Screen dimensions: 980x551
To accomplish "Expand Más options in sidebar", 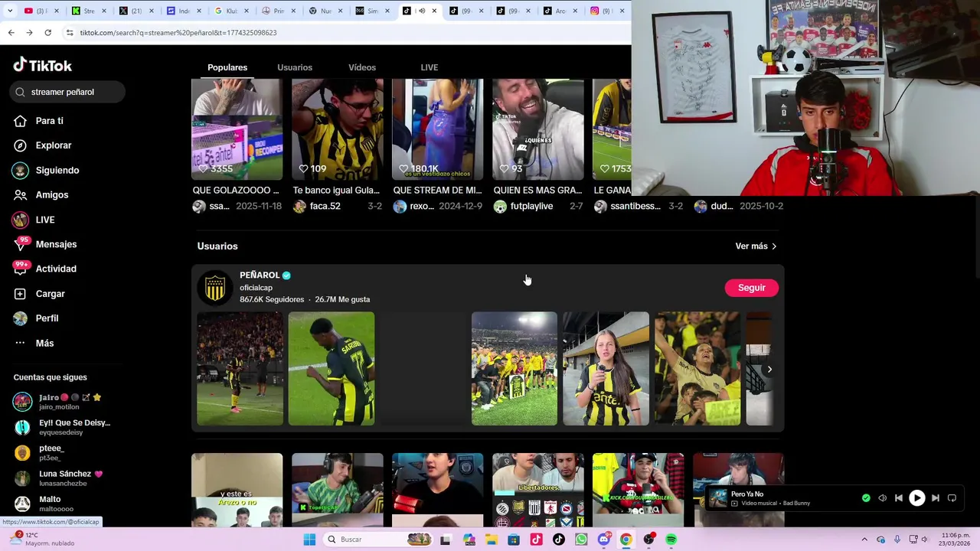I will pos(34,343).
